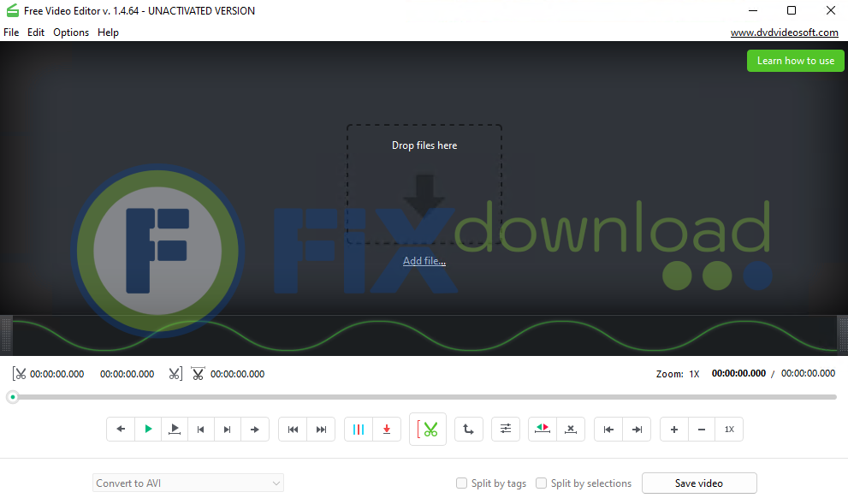Screen dimensions: 848x504
Task: Open the File menu
Action: point(11,33)
